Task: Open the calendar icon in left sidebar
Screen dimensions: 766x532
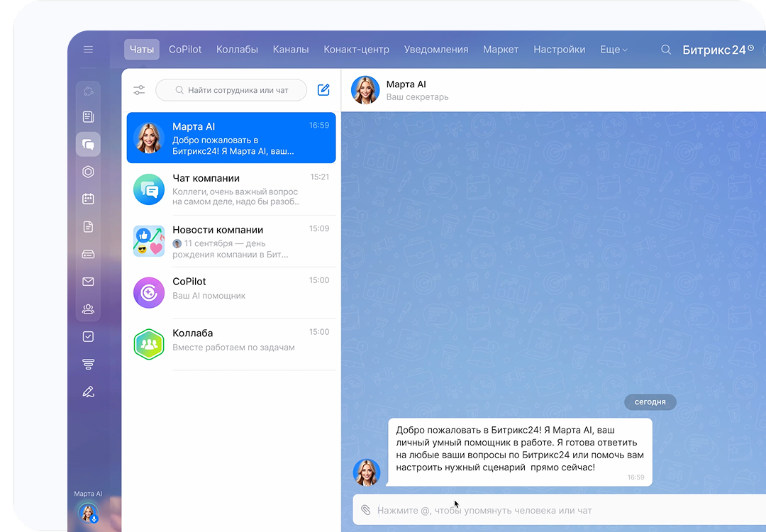Action: 88,199
